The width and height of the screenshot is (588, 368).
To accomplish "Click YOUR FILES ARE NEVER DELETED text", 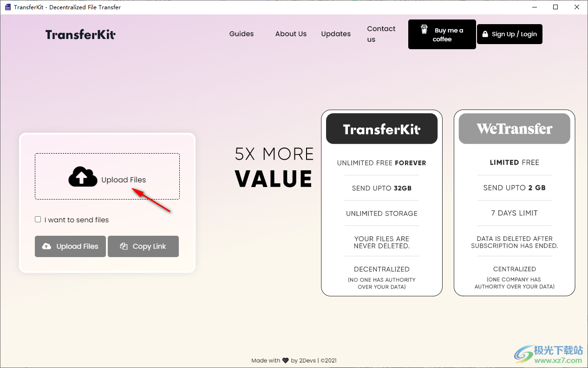I will pos(382,242).
